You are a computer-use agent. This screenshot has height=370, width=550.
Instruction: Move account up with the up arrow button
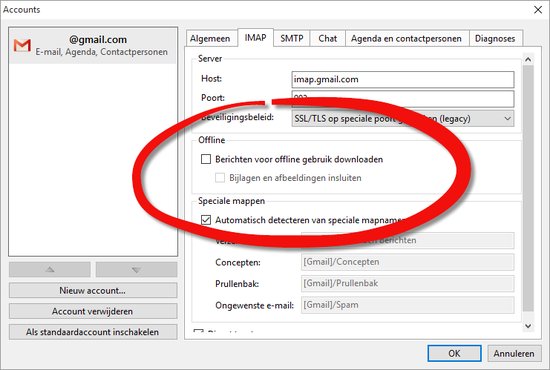[x=50, y=269]
